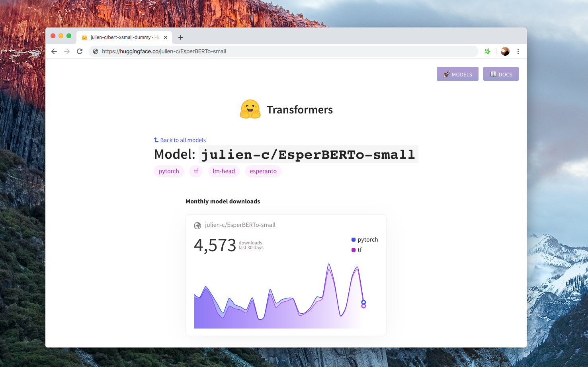Click the pytorch legend color swatch
588x367 pixels.
[x=354, y=240]
